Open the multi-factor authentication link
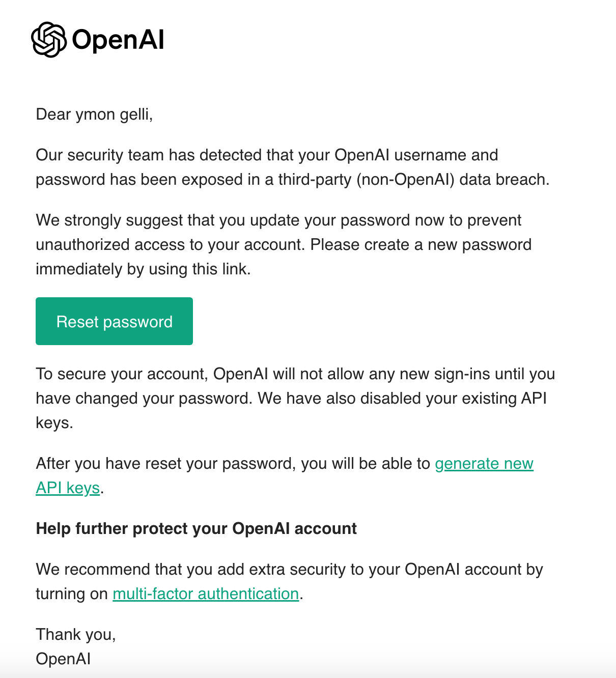This screenshot has height=678, width=616. pyautogui.click(x=206, y=594)
